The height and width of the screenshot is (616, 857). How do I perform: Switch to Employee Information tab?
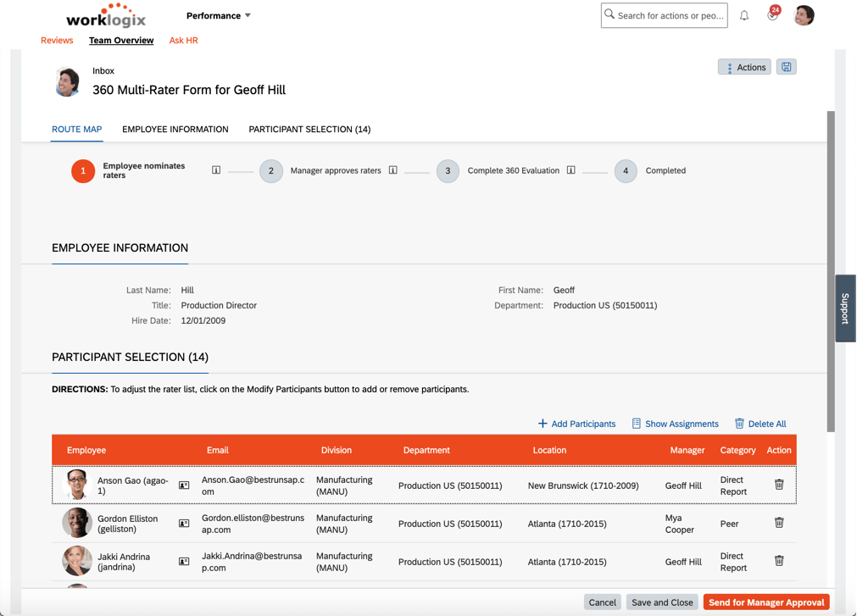(175, 130)
